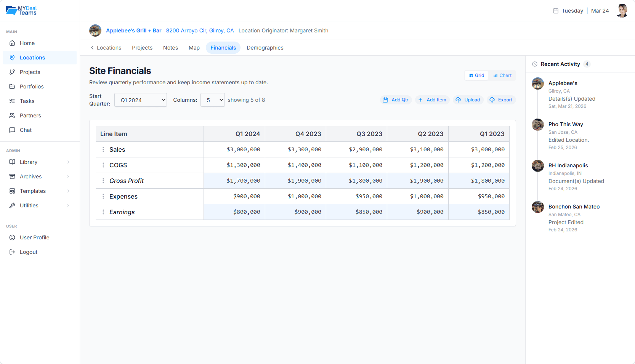The image size is (635, 364).
Task: Click the Upload button
Action: pos(468,100)
